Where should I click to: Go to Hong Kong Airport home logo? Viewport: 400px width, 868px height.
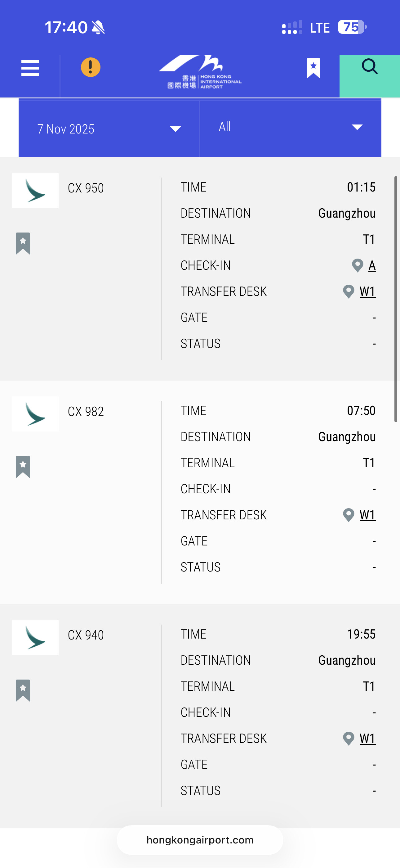(x=200, y=72)
